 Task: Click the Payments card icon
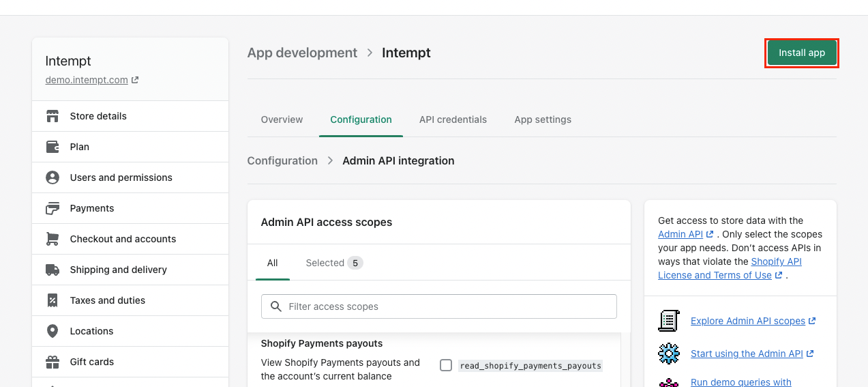click(x=53, y=208)
